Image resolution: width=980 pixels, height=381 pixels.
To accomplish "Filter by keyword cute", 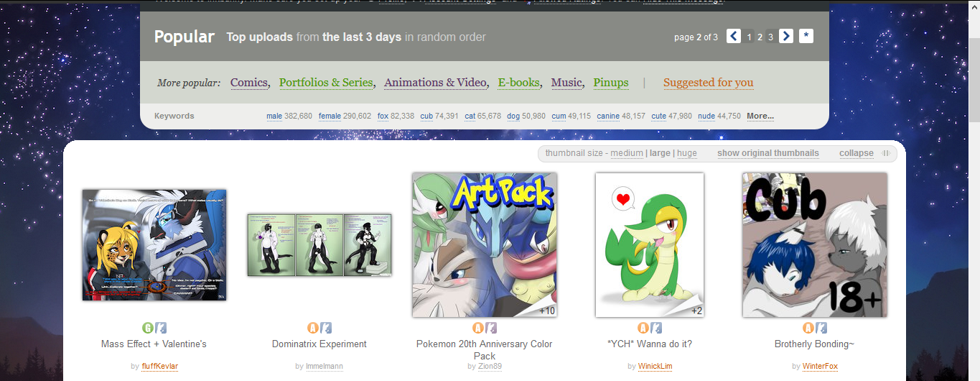I will (659, 116).
